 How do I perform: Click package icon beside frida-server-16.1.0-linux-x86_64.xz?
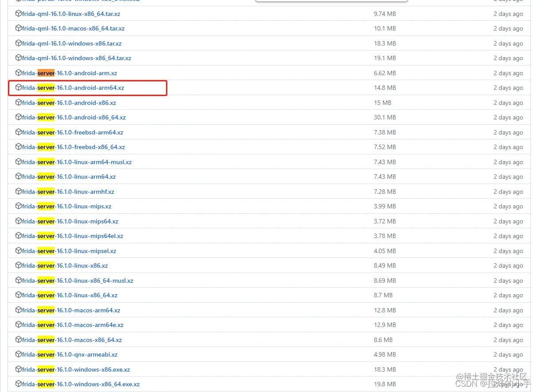coord(19,295)
